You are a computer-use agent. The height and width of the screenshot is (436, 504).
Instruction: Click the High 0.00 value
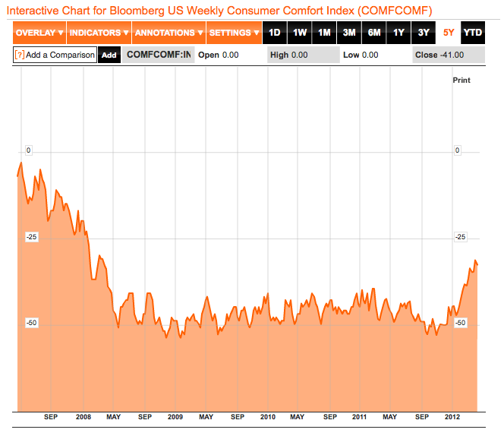[289, 55]
